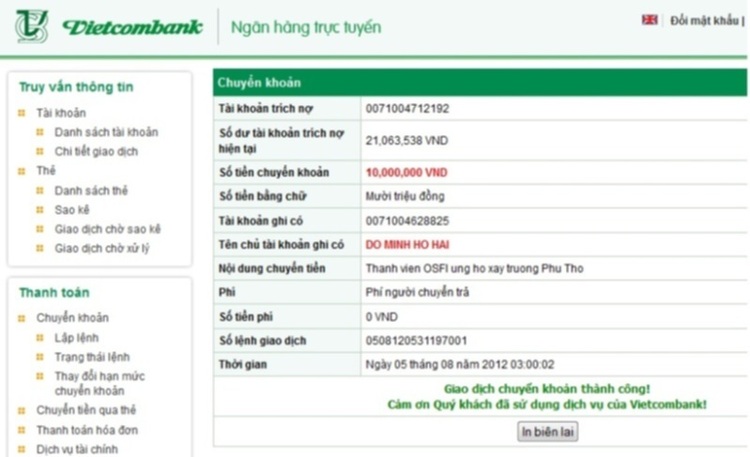The width and height of the screenshot is (750, 457).
Task: Click the bullet icon beside Thanh toán hóa đơn
Action: (x=22, y=430)
